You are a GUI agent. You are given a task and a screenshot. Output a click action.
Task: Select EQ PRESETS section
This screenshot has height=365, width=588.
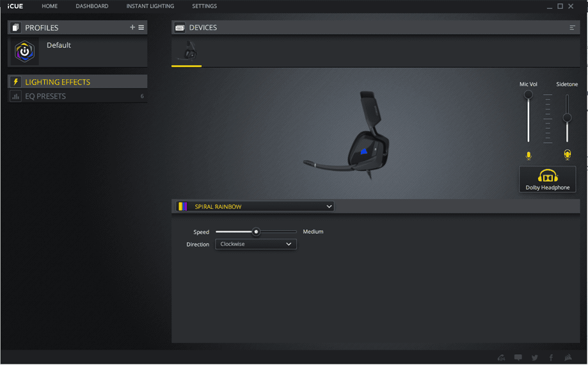pyautogui.click(x=77, y=96)
